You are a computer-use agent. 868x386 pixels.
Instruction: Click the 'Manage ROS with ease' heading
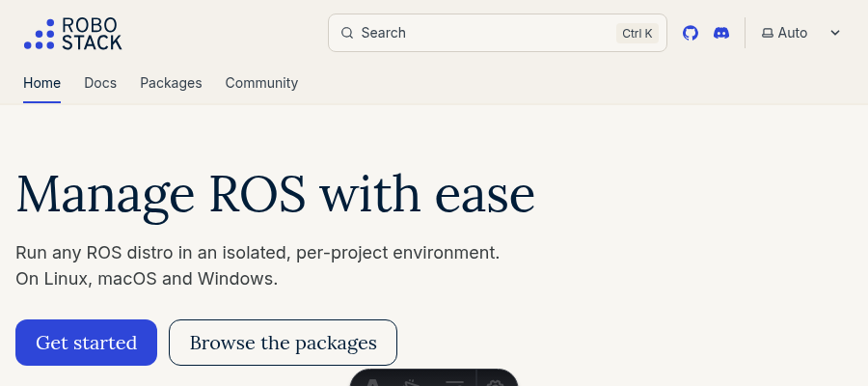click(276, 194)
